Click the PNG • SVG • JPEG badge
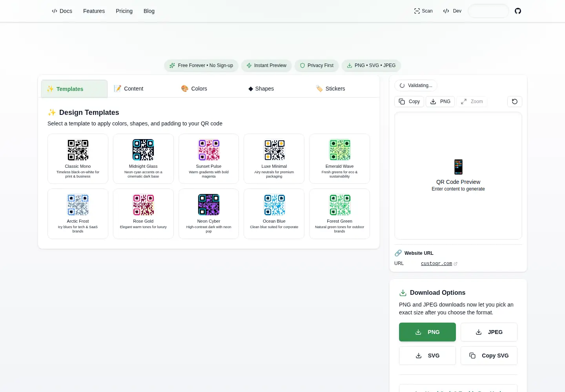565x392 pixels. point(371,65)
